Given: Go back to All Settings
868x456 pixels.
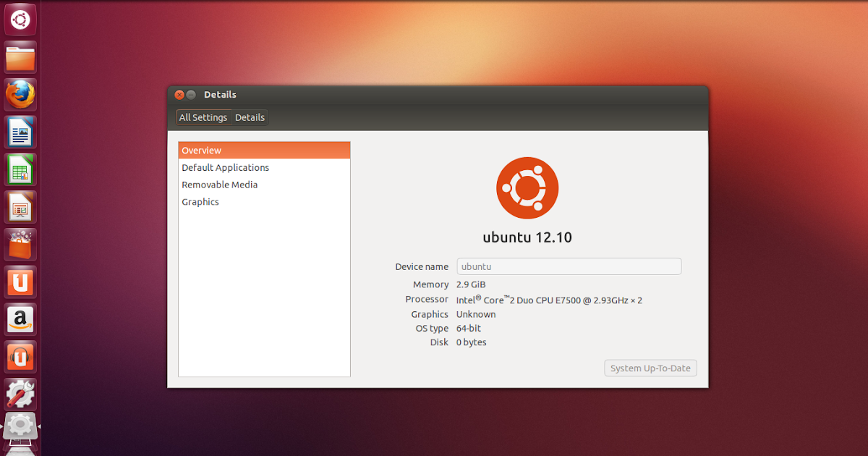Looking at the screenshot, I should click(x=203, y=117).
